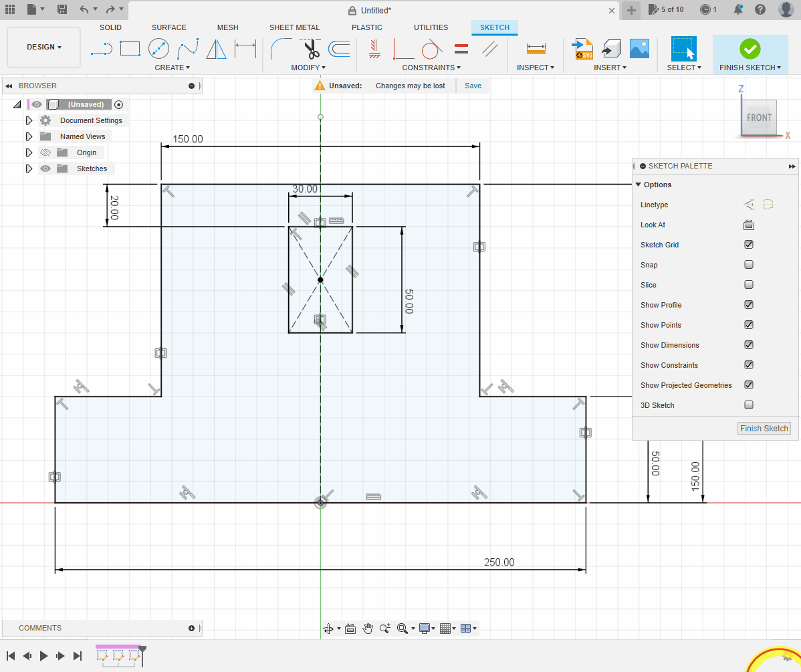Select the Fillet tool

coord(281,49)
